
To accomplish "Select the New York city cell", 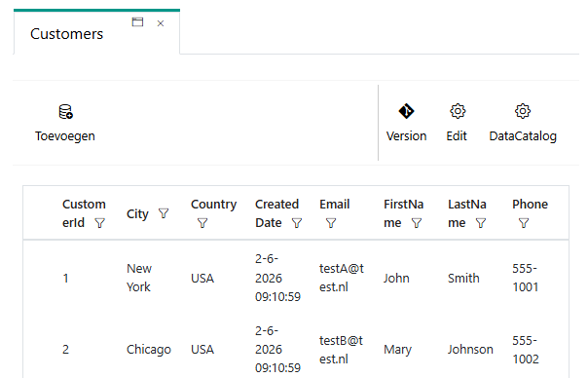I will click(139, 278).
